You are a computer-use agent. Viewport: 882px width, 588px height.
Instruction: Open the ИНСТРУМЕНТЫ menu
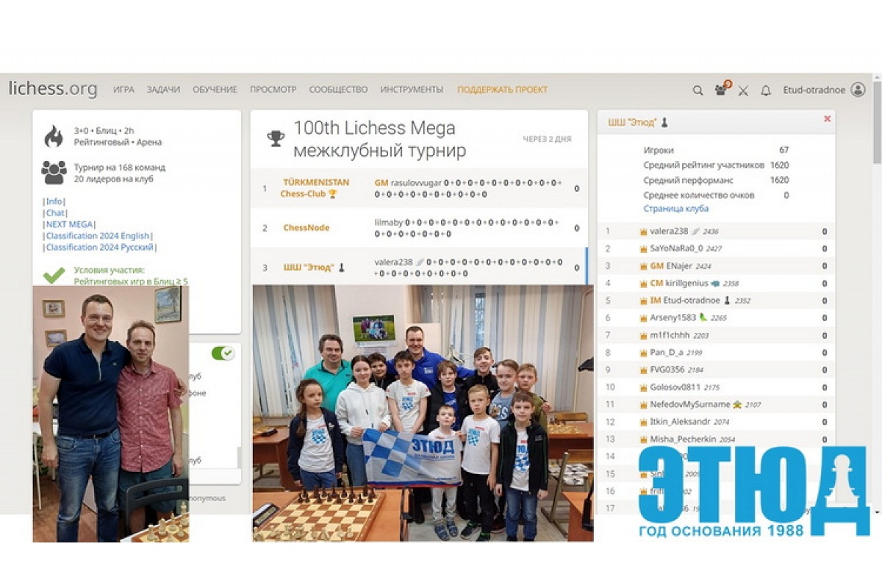click(x=412, y=90)
